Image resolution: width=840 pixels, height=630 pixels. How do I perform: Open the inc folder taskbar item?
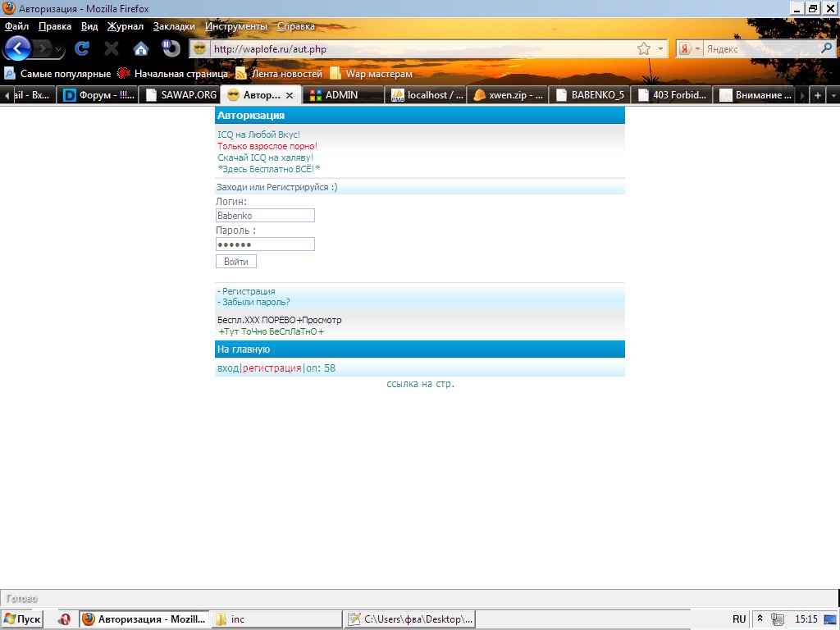point(276,619)
